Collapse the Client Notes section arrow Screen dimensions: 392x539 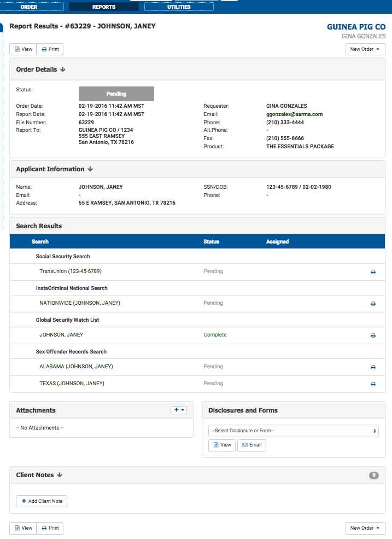(60, 475)
